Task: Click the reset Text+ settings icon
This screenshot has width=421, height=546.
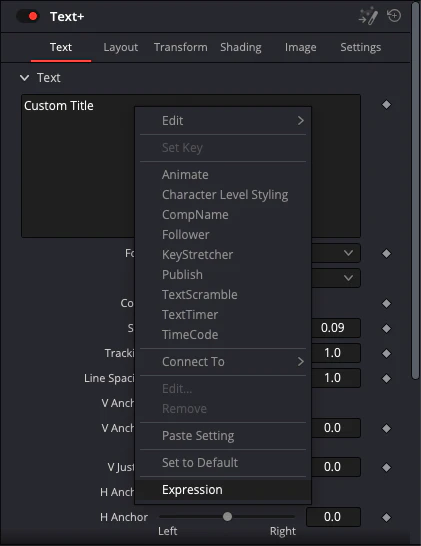Action: pos(394,16)
